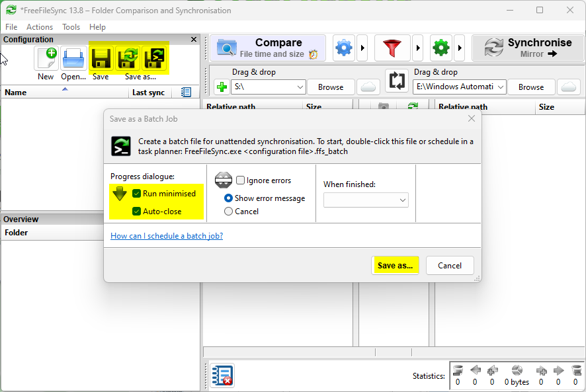
Task: Click the New configuration icon
Action: [x=46, y=58]
